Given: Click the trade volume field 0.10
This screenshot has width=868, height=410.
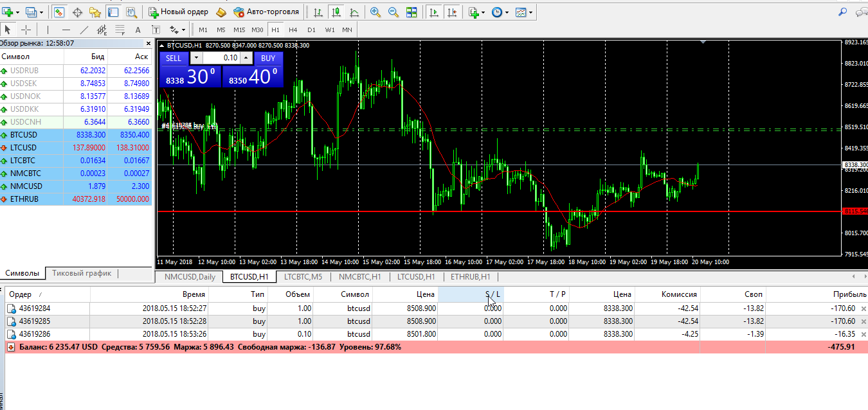Looking at the screenshot, I should pos(221,58).
